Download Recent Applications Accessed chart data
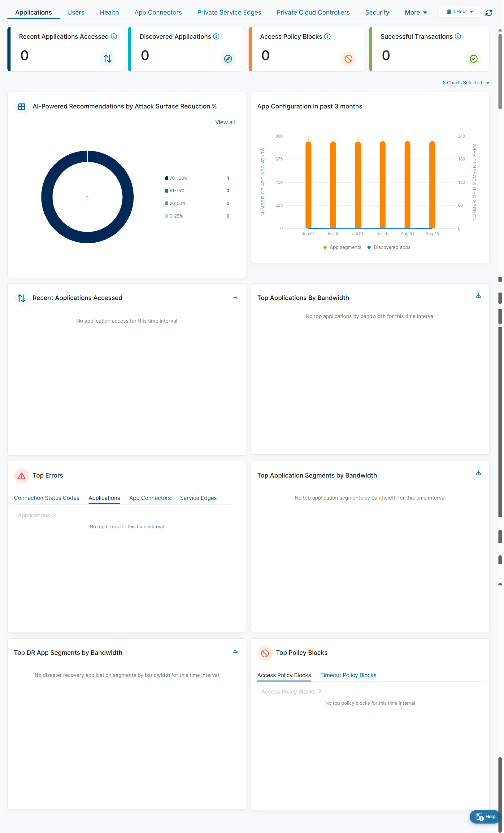504x833 pixels. click(x=235, y=297)
